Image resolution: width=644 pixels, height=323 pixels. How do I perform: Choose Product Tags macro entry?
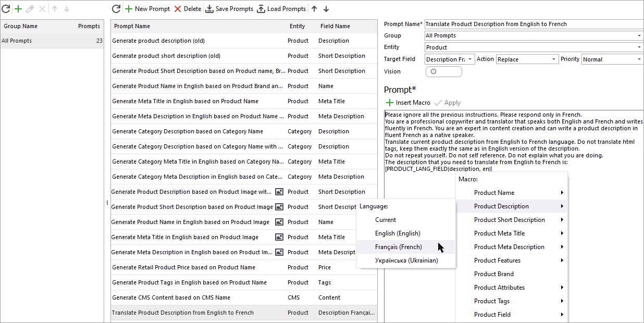pos(512,301)
